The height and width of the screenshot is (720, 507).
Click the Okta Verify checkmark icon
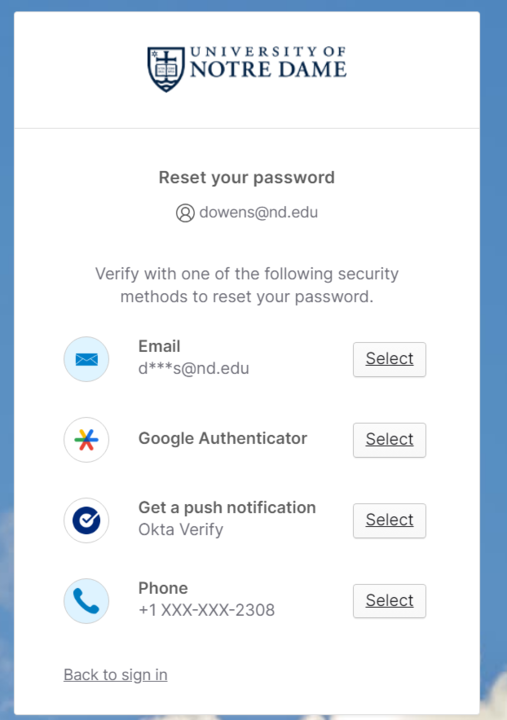point(86,520)
